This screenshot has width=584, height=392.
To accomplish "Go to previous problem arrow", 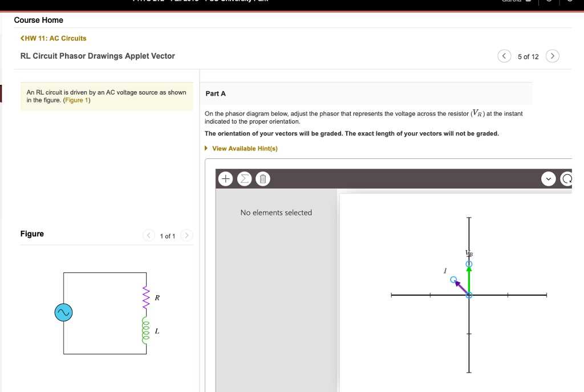I will click(x=504, y=56).
